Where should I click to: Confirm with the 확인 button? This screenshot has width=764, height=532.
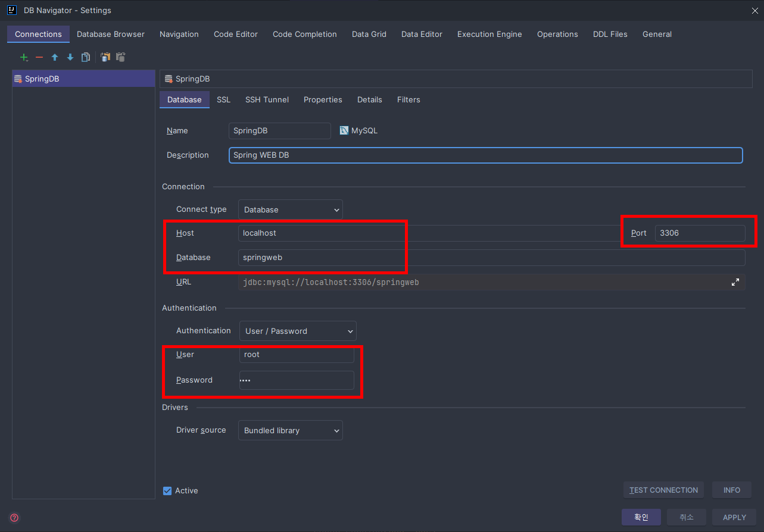[x=641, y=517]
